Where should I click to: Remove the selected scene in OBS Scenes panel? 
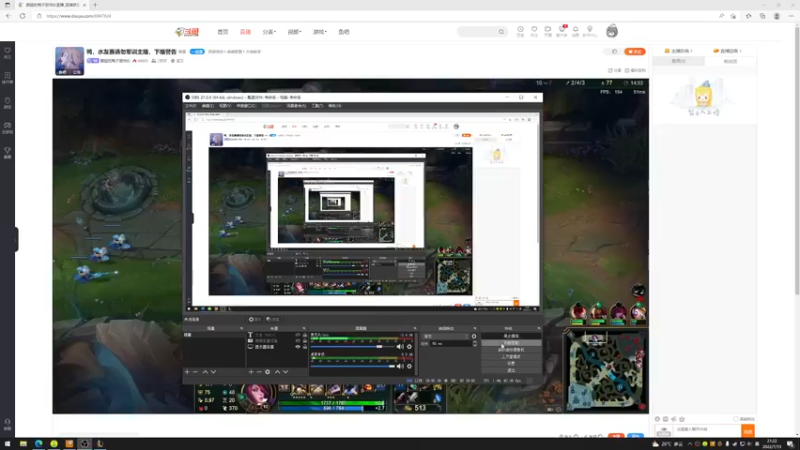click(x=195, y=372)
